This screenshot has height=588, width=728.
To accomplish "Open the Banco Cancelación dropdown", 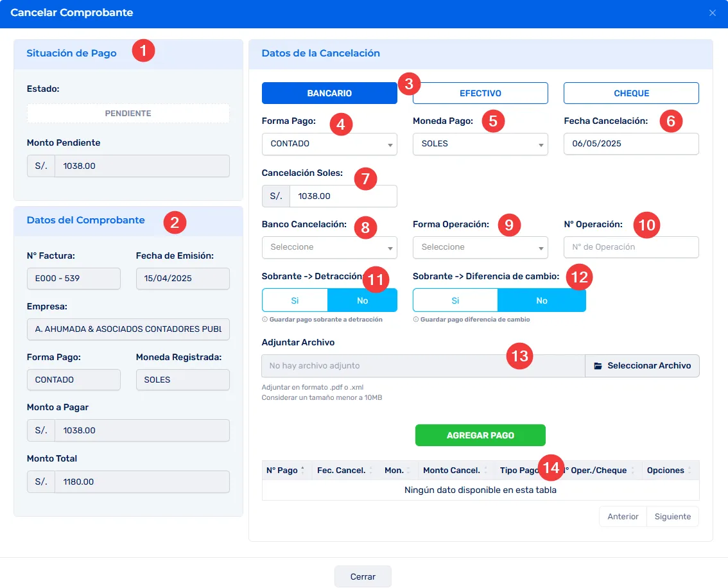I will click(329, 247).
